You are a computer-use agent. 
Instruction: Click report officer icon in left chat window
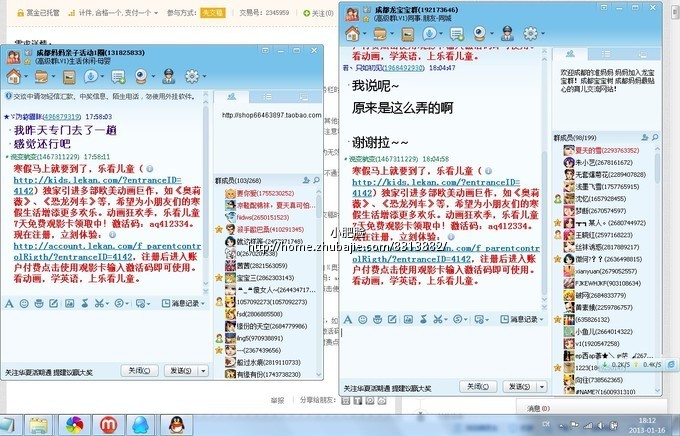click(x=169, y=77)
